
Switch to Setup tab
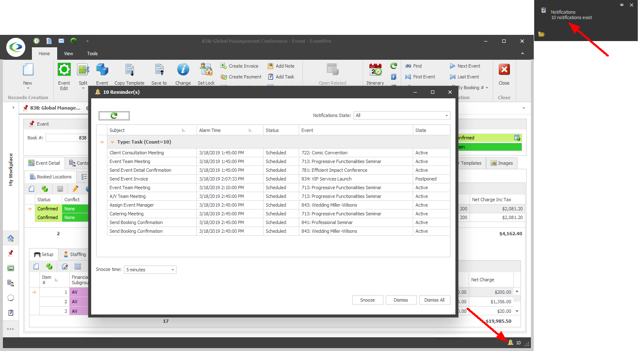(44, 254)
